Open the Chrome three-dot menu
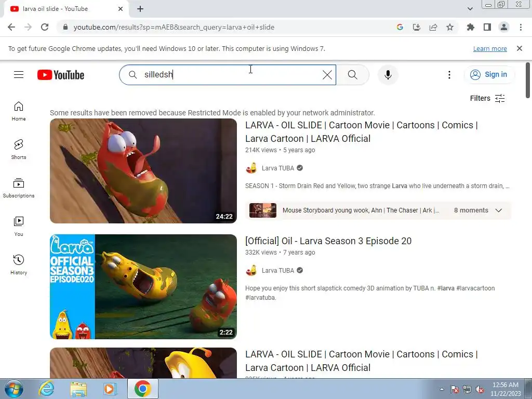 pyautogui.click(x=521, y=27)
